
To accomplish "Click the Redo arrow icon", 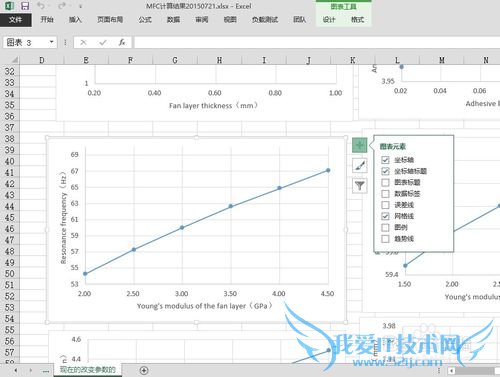I will (x=62, y=6).
